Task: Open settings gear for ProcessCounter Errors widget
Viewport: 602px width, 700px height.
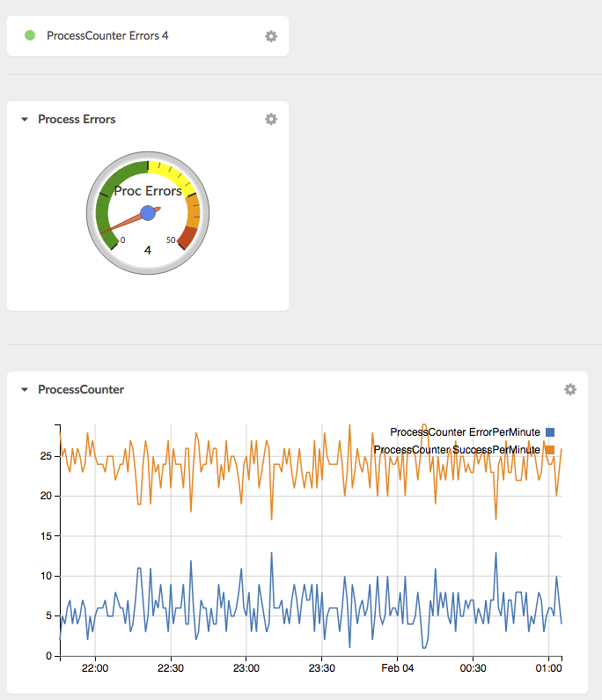Action: (x=271, y=36)
